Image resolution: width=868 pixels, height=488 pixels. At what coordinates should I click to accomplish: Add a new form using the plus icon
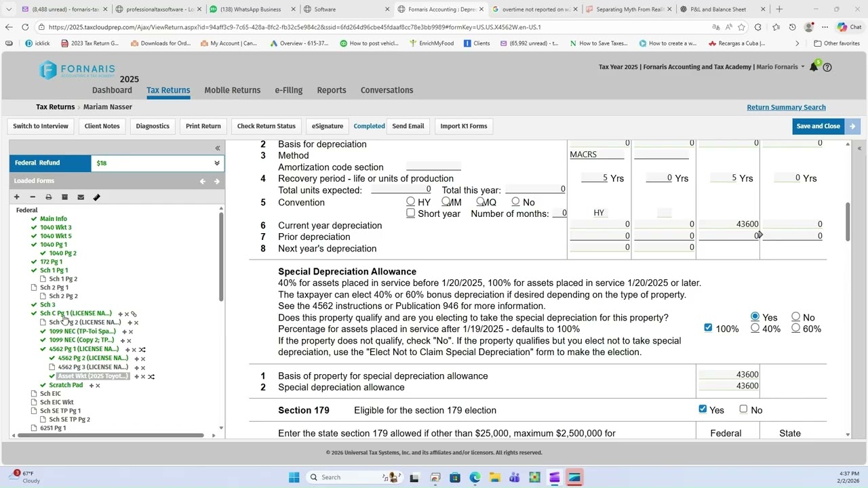16,197
